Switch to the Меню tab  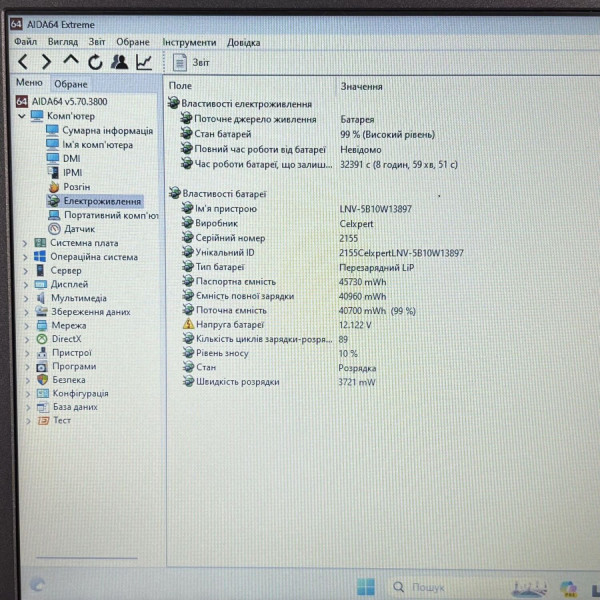(x=29, y=83)
